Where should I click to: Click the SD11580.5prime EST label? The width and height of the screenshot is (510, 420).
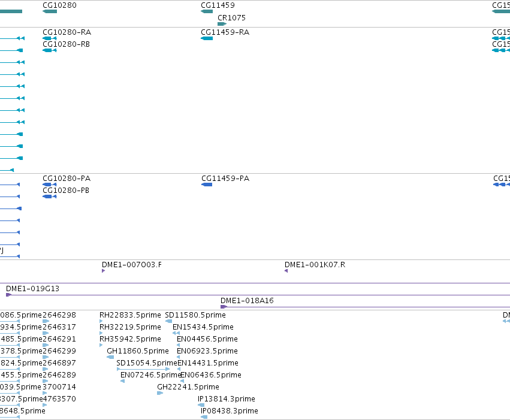(x=195, y=315)
